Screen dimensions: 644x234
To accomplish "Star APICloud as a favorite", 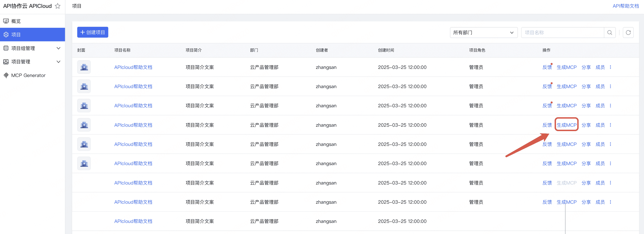I will coord(58,6).
